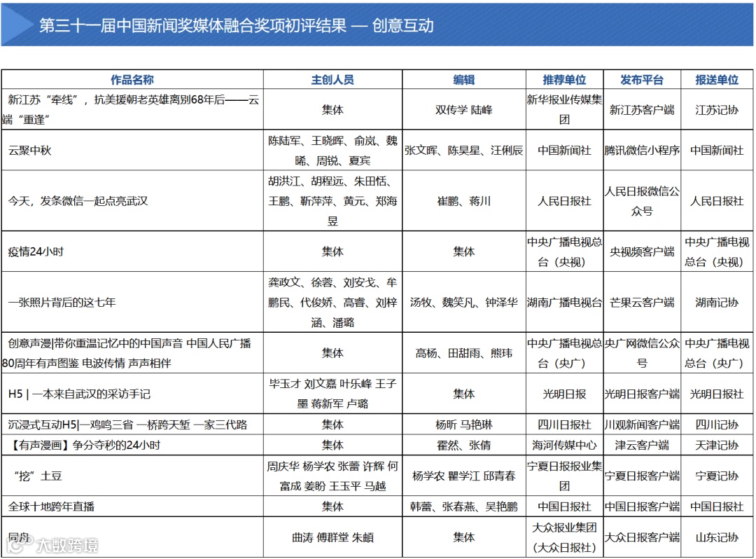756x559 pixels.
Task: Click creators cell 周庆华 杨学农 张蕾
Action: (332, 476)
